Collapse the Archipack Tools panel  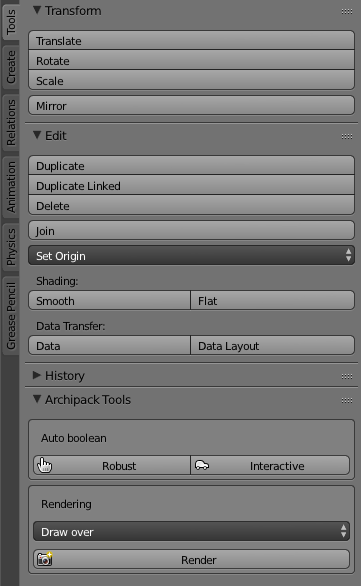37,399
